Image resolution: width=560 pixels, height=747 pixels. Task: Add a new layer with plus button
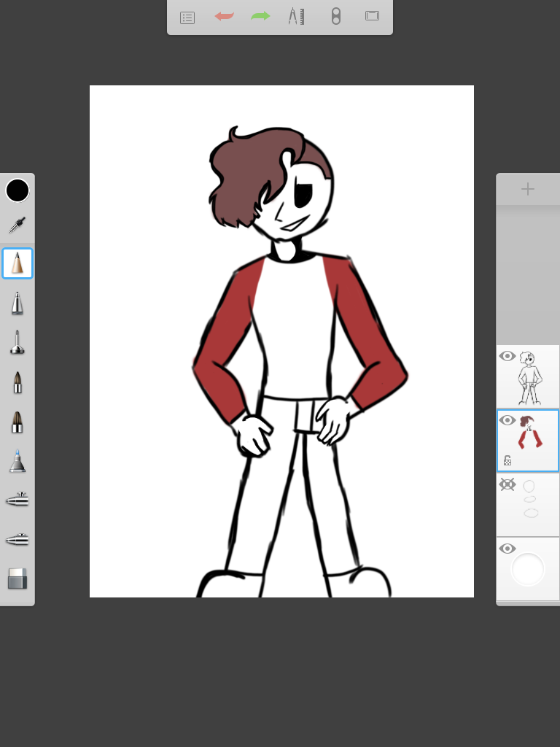point(528,189)
